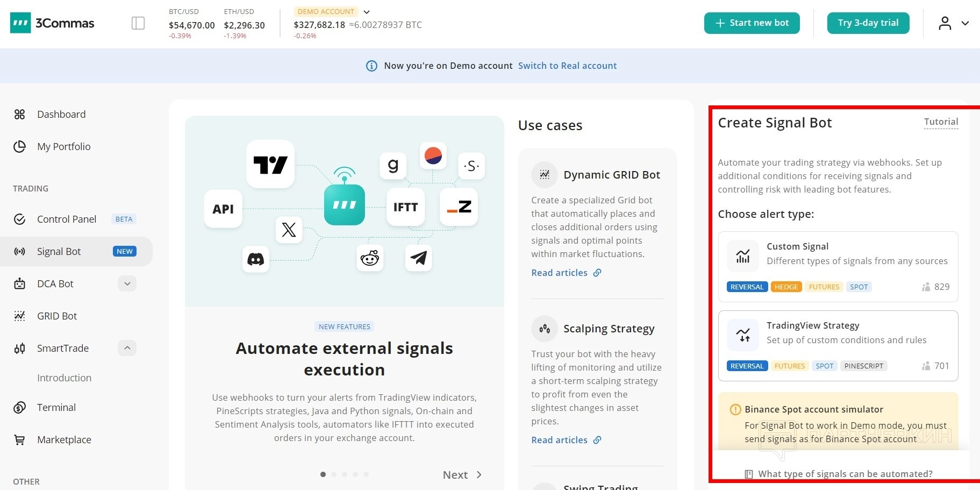Click the IFTT tile

point(405,207)
